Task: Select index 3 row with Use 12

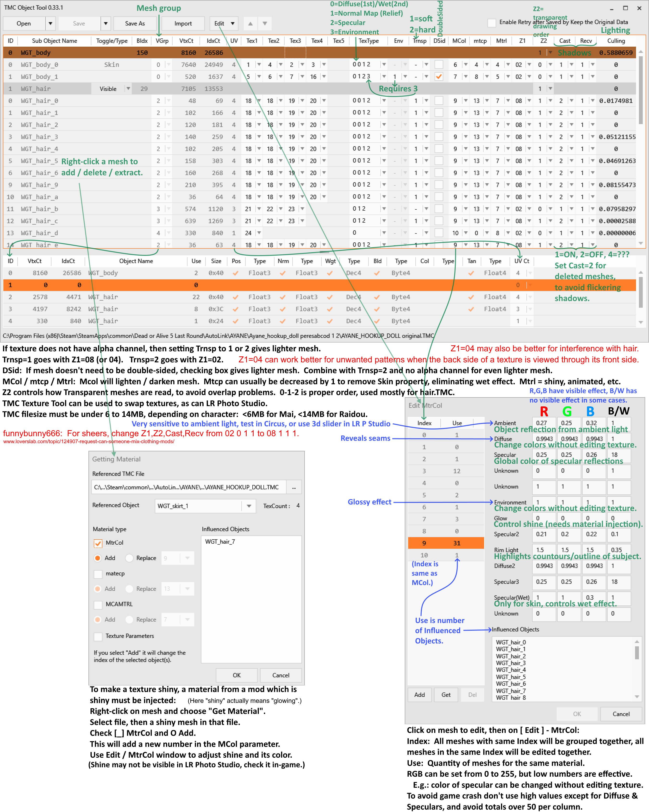Action: [x=446, y=471]
